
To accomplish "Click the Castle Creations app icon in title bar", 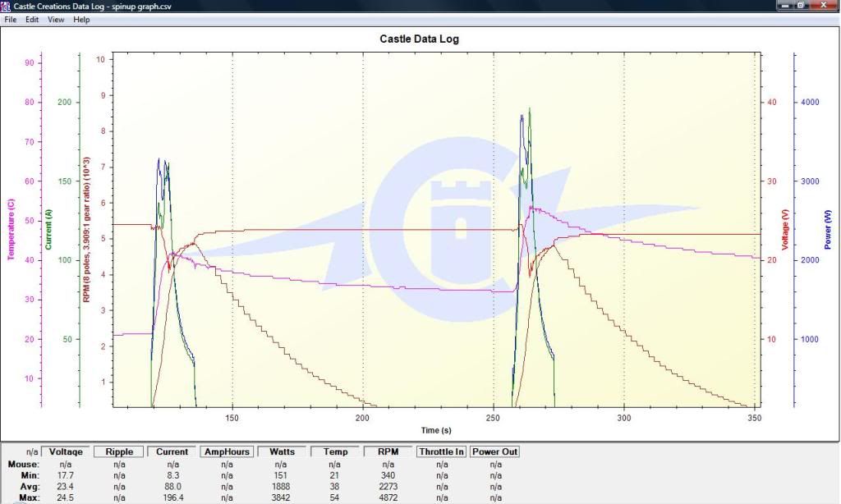I will (6, 6).
